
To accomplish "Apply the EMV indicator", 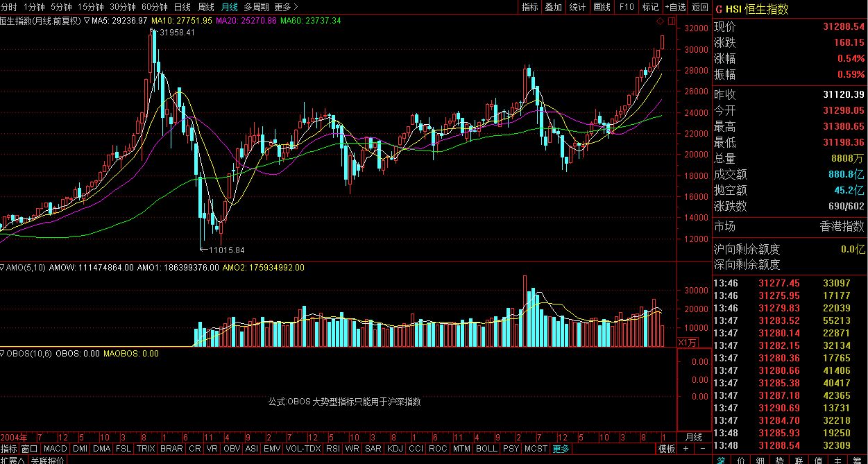I will pos(272,449).
